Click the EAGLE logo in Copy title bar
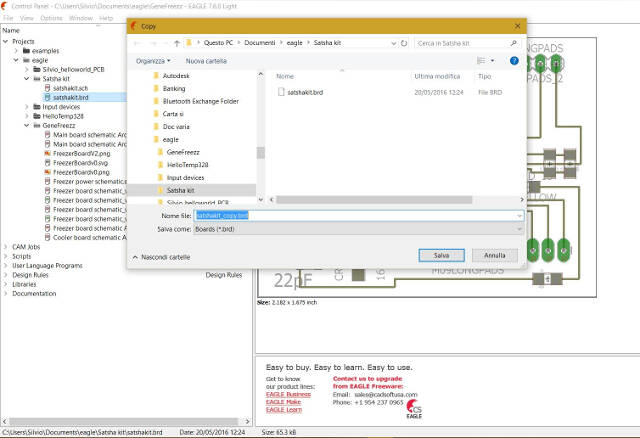This screenshot has width=640, height=438. pos(133,26)
